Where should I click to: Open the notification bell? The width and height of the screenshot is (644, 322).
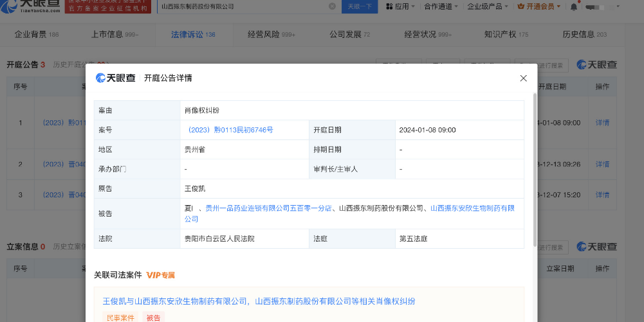click(574, 6)
